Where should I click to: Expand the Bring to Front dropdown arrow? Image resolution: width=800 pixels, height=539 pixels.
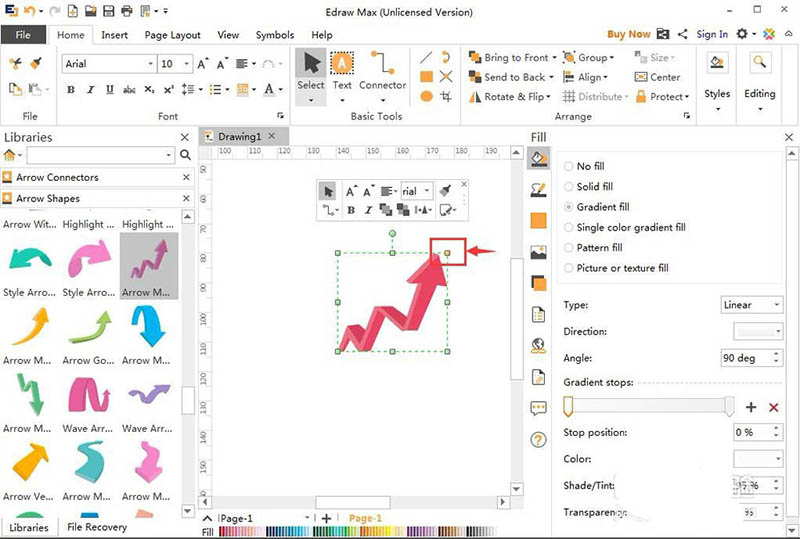pyautogui.click(x=555, y=58)
